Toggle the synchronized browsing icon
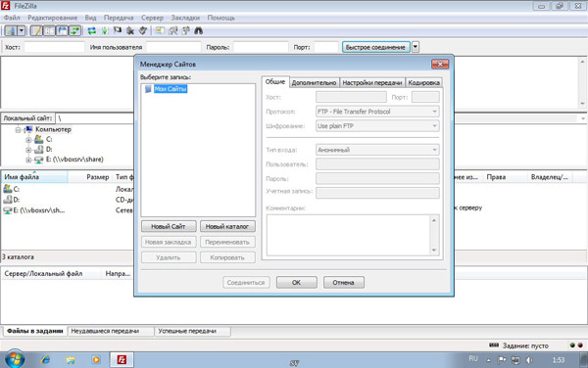Screen dimensions: 588x368 (x=185, y=30)
